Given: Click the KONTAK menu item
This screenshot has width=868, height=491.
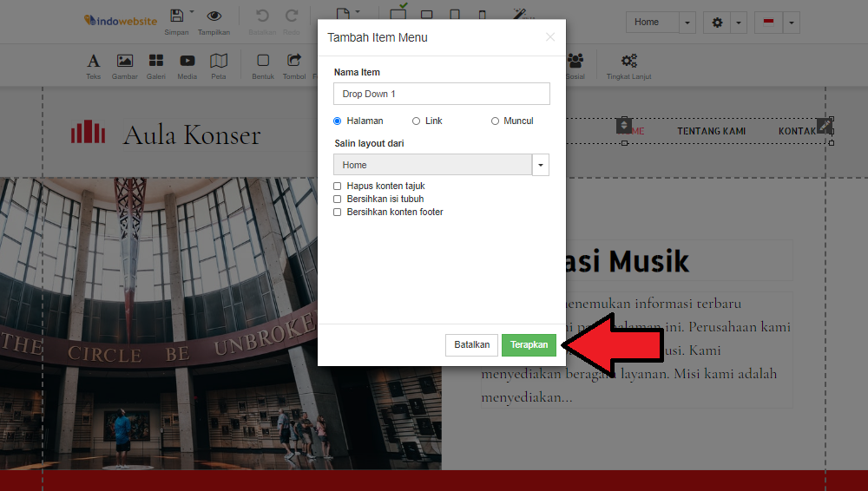Looking at the screenshot, I should pos(797,131).
